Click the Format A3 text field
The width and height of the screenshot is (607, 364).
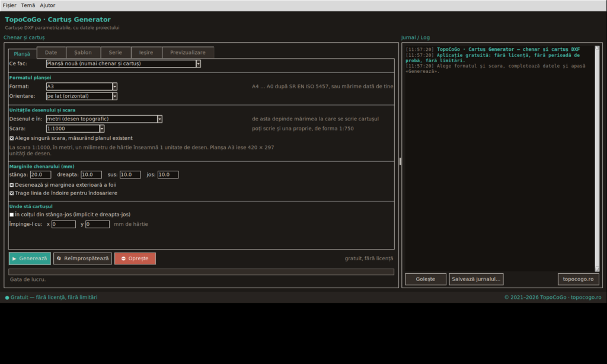(79, 87)
